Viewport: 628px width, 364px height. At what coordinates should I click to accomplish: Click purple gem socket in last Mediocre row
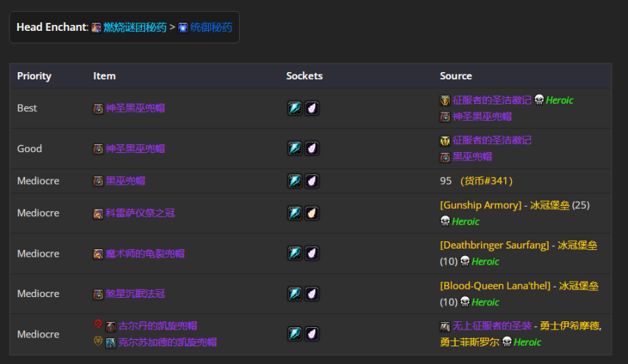[312, 334]
